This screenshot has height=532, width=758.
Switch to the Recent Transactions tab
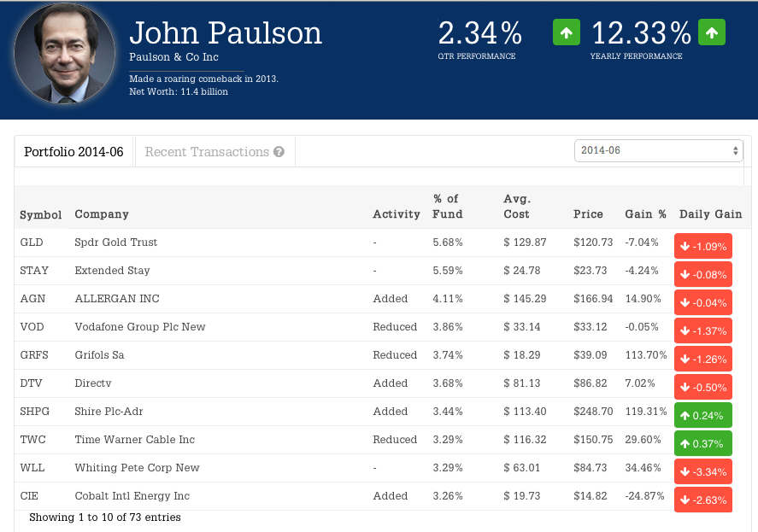pyautogui.click(x=207, y=152)
